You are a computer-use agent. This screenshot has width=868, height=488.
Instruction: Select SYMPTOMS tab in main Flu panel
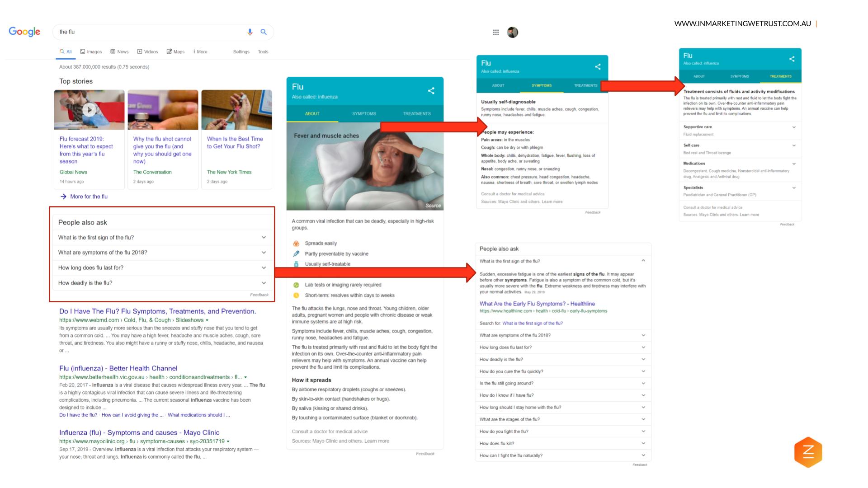pyautogui.click(x=364, y=113)
